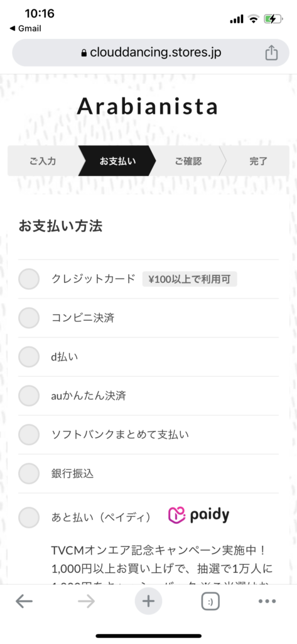Go to ご入力 step
This screenshot has width=297, height=644.
click(43, 160)
